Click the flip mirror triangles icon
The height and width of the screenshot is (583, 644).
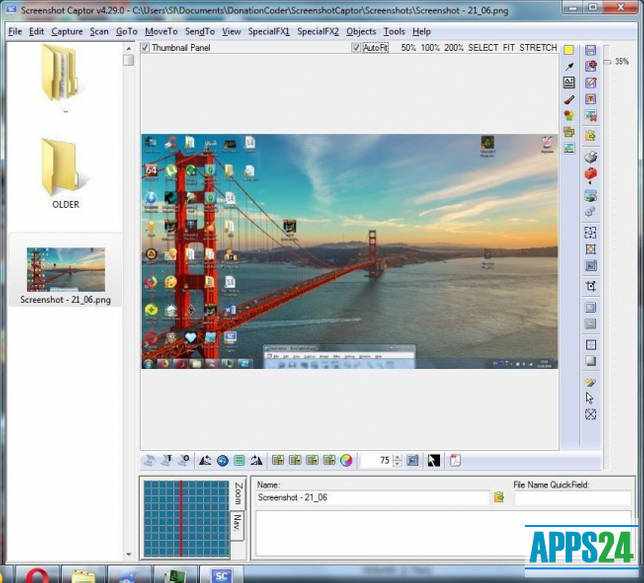257,461
